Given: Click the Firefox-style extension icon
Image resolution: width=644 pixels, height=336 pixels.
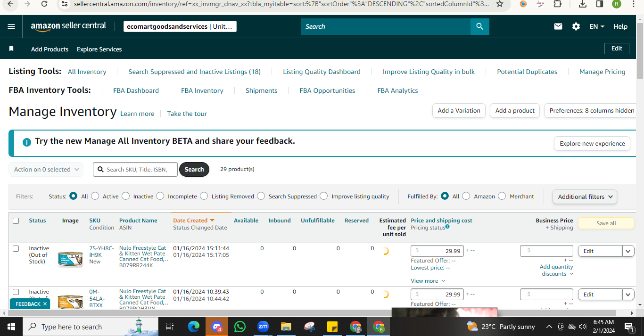Looking at the screenshot, I should tap(523, 4).
